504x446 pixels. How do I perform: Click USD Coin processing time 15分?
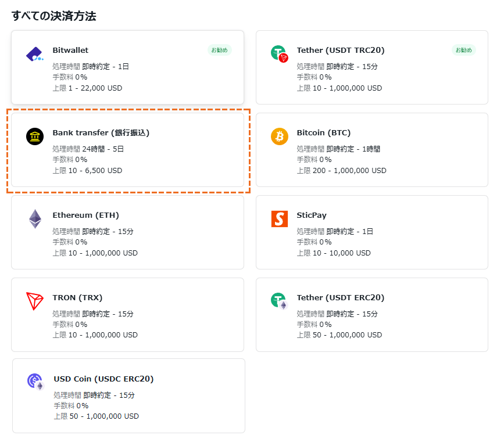(94, 395)
